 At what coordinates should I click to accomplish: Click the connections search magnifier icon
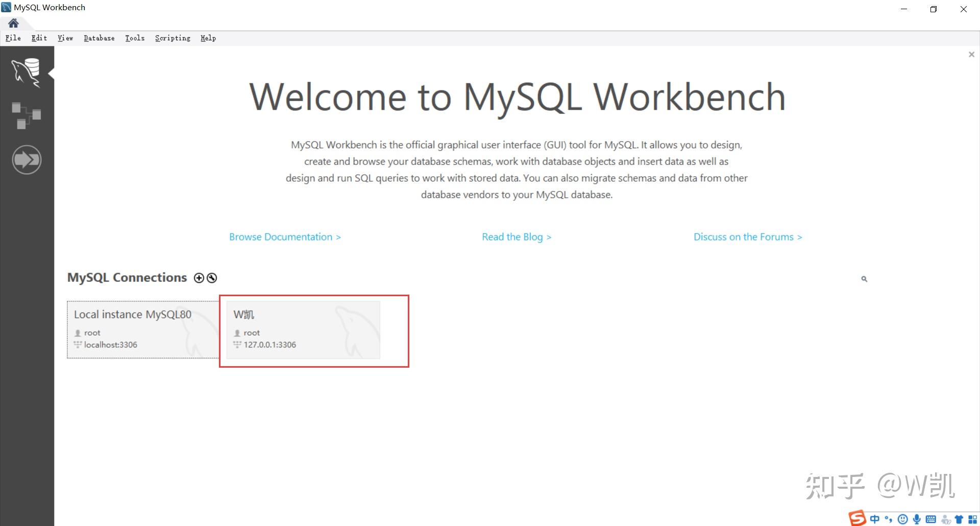[x=864, y=279]
